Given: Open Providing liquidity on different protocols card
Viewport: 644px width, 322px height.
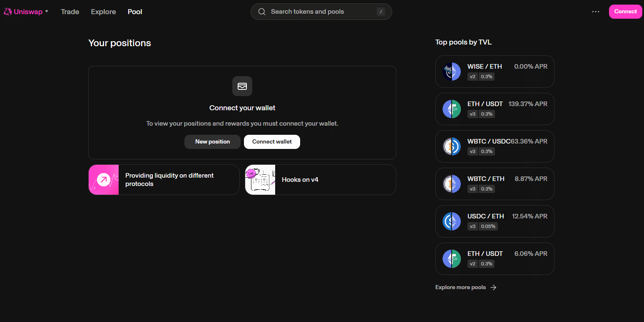Looking at the screenshot, I should tap(164, 180).
